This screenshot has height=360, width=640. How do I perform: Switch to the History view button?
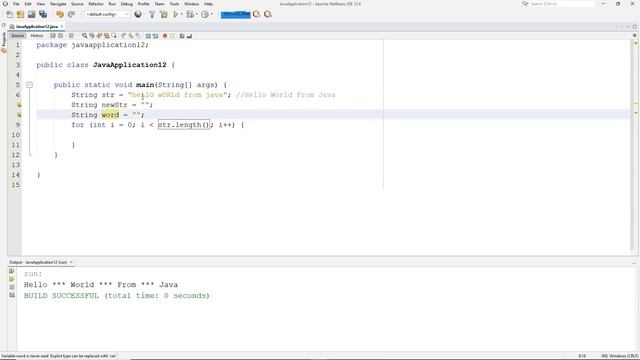[37, 36]
